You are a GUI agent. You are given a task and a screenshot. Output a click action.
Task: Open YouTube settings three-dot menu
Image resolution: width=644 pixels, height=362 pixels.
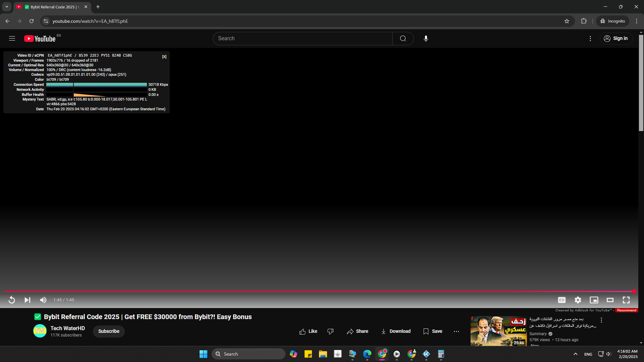590,39
